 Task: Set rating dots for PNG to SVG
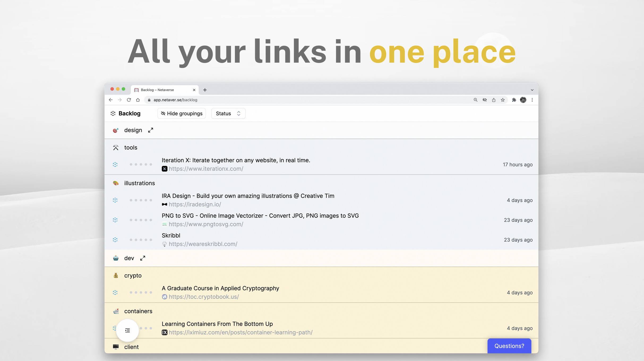pyautogui.click(x=141, y=220)
